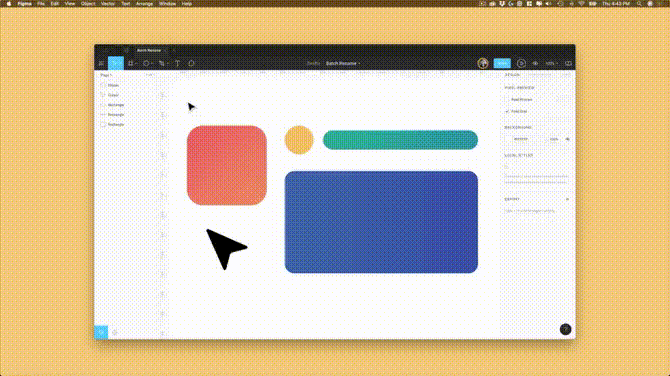Image resolution: width=670 pixels, height=376 pixels.
Task: Open the help button at bottom right
Action: click(x=565, y=329)
